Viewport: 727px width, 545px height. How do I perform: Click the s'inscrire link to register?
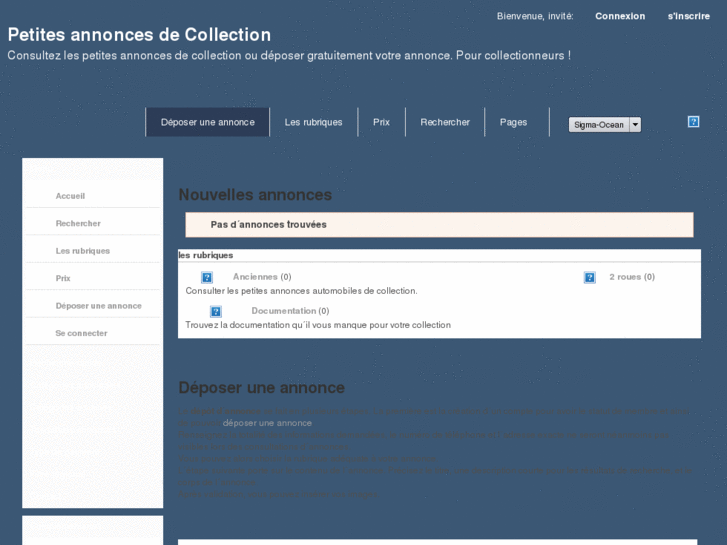689,16
